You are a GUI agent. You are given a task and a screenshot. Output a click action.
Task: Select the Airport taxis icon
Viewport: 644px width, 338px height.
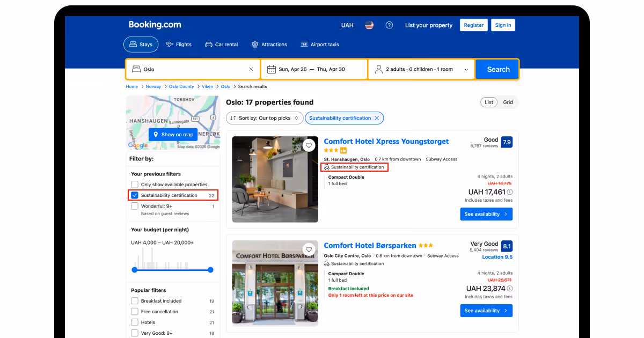click(x=304, y=45)
